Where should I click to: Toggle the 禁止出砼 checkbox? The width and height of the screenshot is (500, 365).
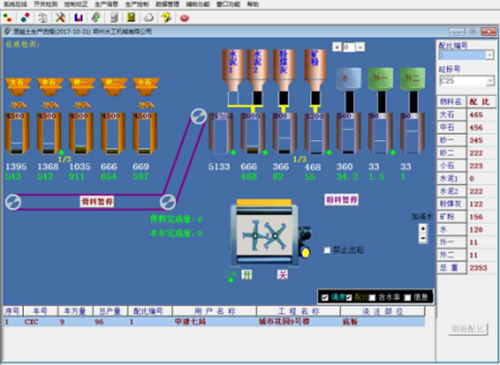click(x=327, y=250)
